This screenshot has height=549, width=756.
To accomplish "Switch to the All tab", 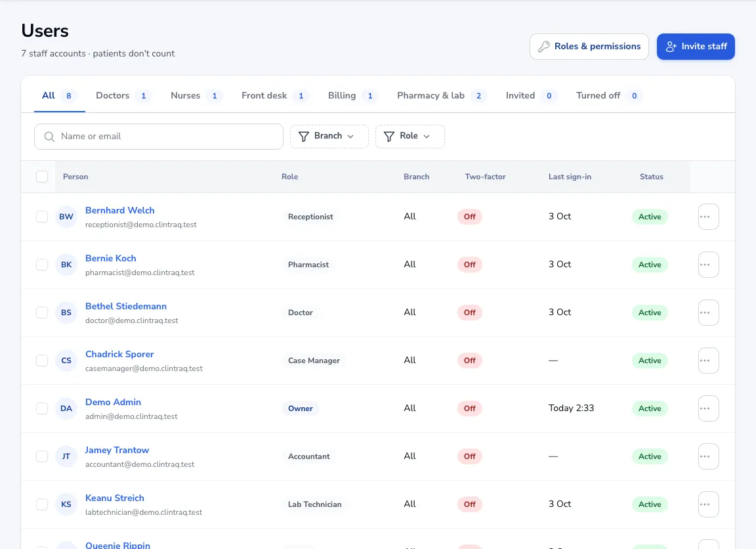I will pyautogui.click(x=59, y=95).
